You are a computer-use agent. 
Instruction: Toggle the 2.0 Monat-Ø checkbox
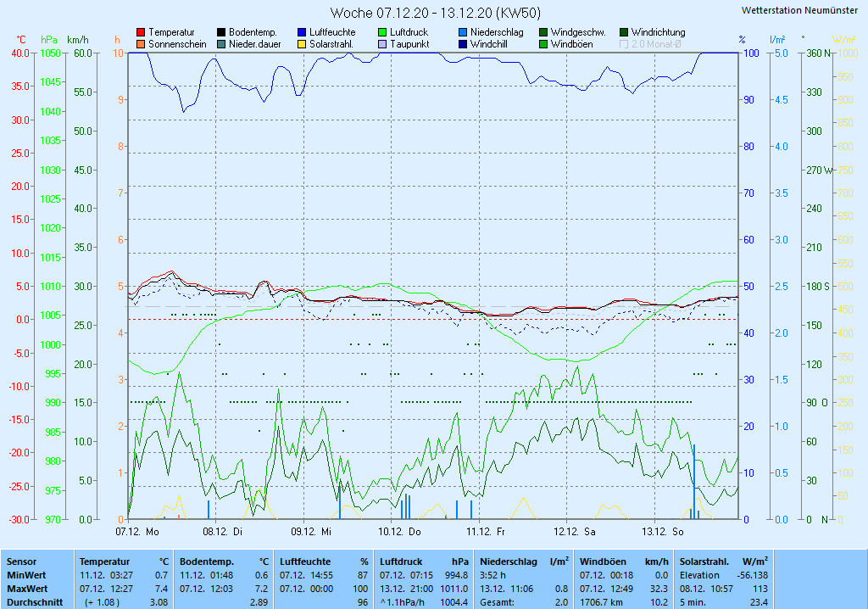(x=625, y=44)
